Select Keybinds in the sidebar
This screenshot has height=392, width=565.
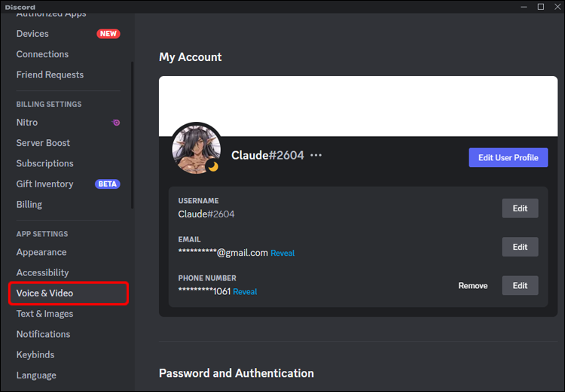[35, 354]
